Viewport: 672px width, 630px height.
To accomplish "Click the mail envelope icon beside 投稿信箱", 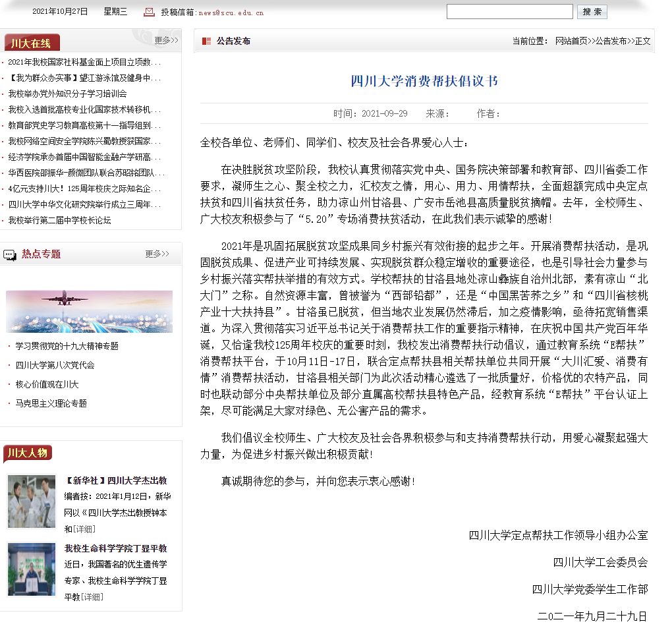I will point(150,12).
